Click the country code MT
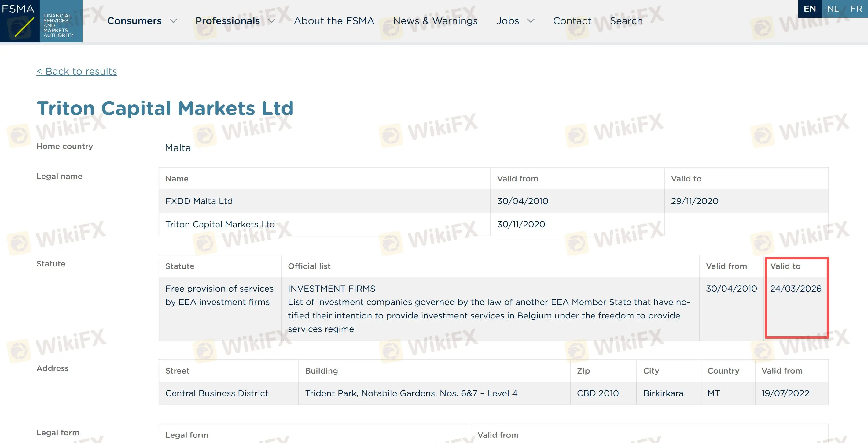Screen dimensions: 868x443 714,393
